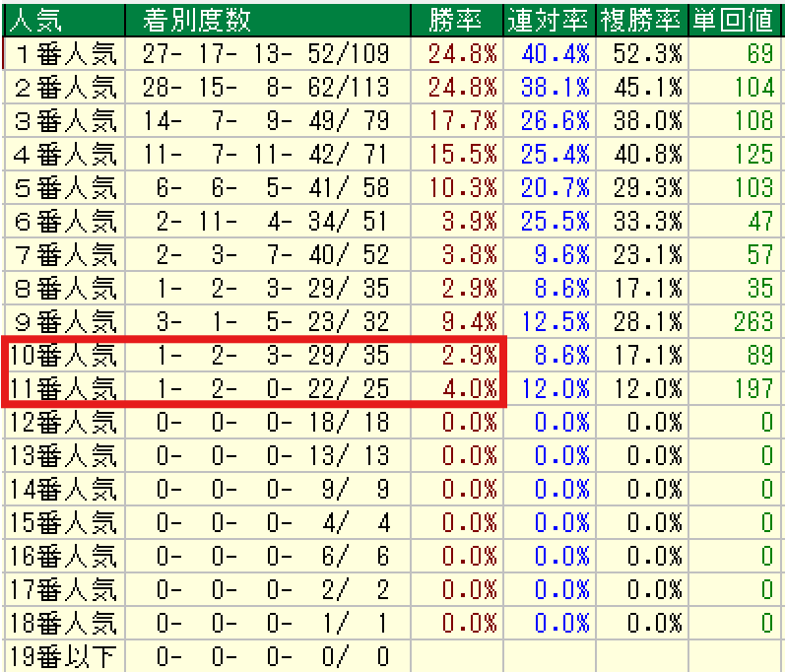785x672 pixels.
Task: Select the 12番人気 row label
Action: [x=65, y=422]
